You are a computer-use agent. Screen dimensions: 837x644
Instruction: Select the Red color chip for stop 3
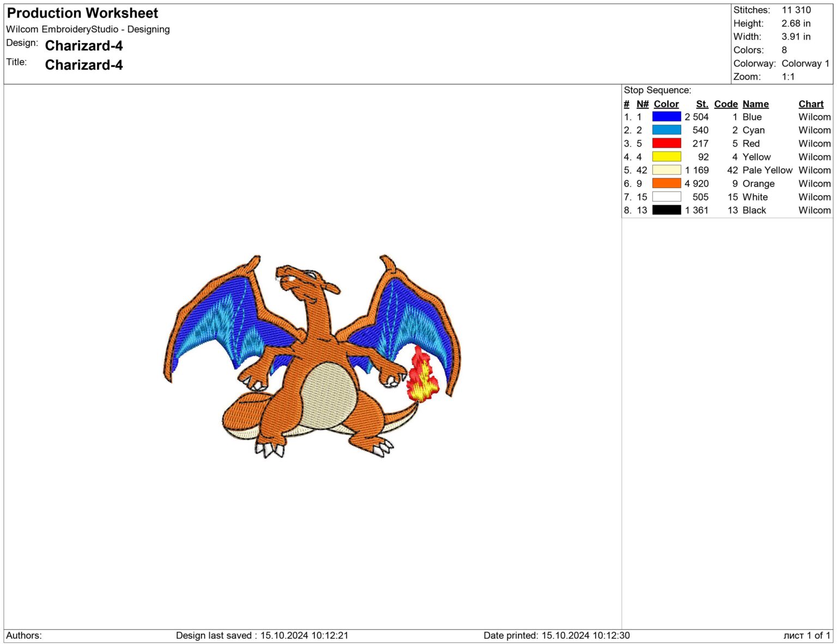(x=666, y=143)
